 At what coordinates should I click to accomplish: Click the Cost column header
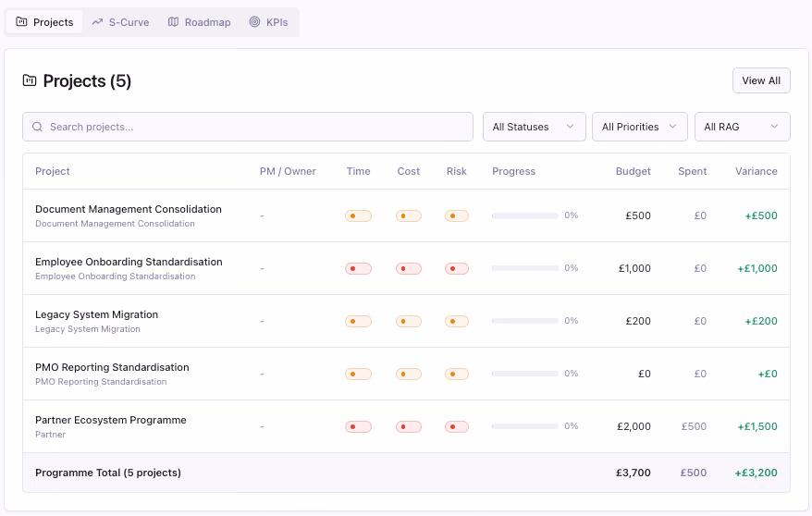tap(409, 171)
